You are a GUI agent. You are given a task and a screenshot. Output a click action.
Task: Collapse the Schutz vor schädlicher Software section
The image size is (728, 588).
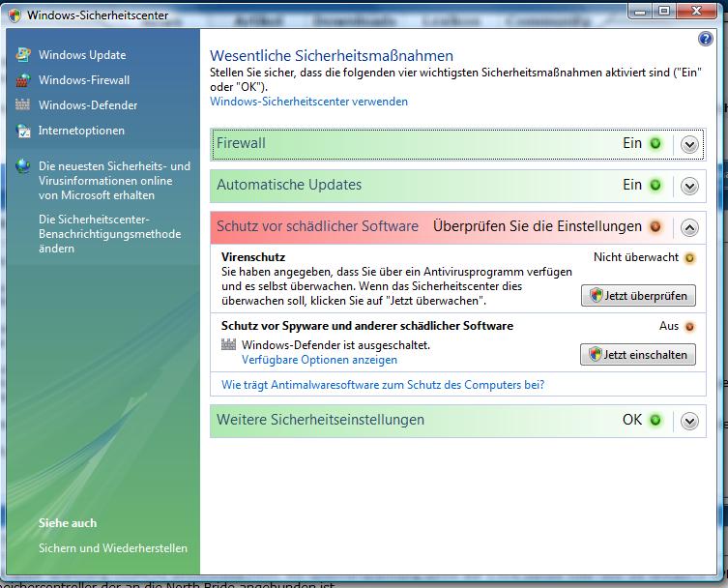689,227
